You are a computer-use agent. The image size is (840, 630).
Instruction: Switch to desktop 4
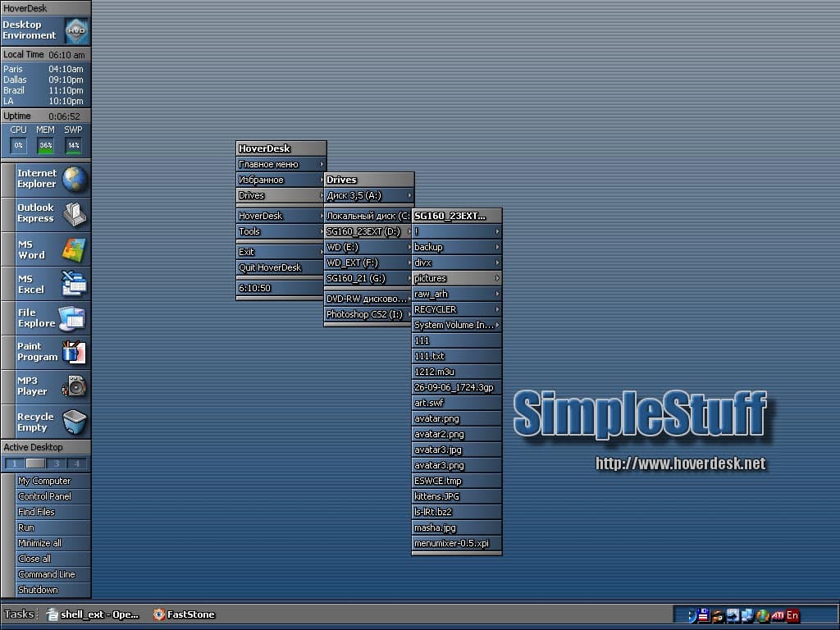click(x=76, y=463)
